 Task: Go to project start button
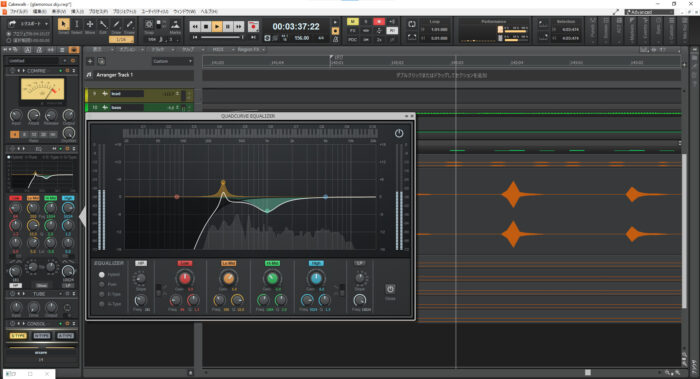pos(195,37)
